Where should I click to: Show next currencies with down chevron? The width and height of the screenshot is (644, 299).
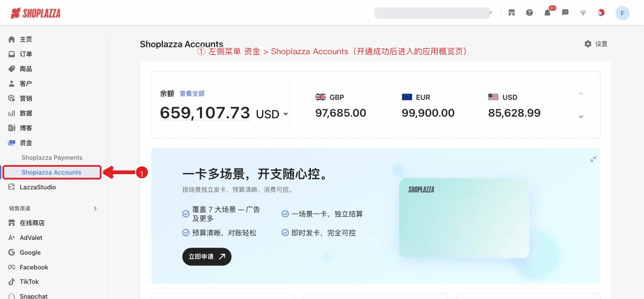581,117
